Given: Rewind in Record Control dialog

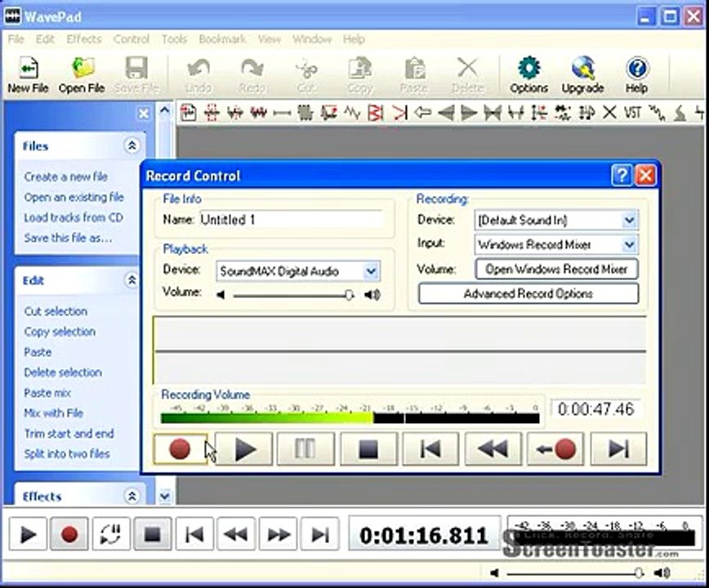Looking at the screenshot, I should point(493,449).
